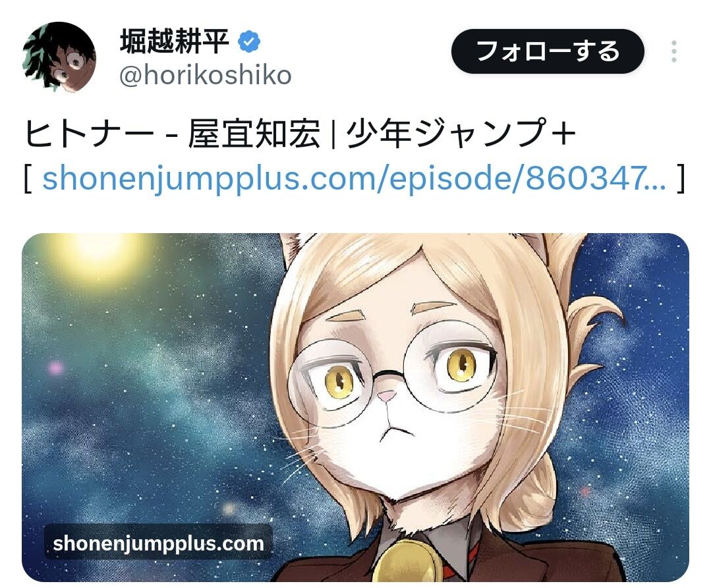
Task: Select the @horikoshiko handle
Action: [x=206, y=75]
